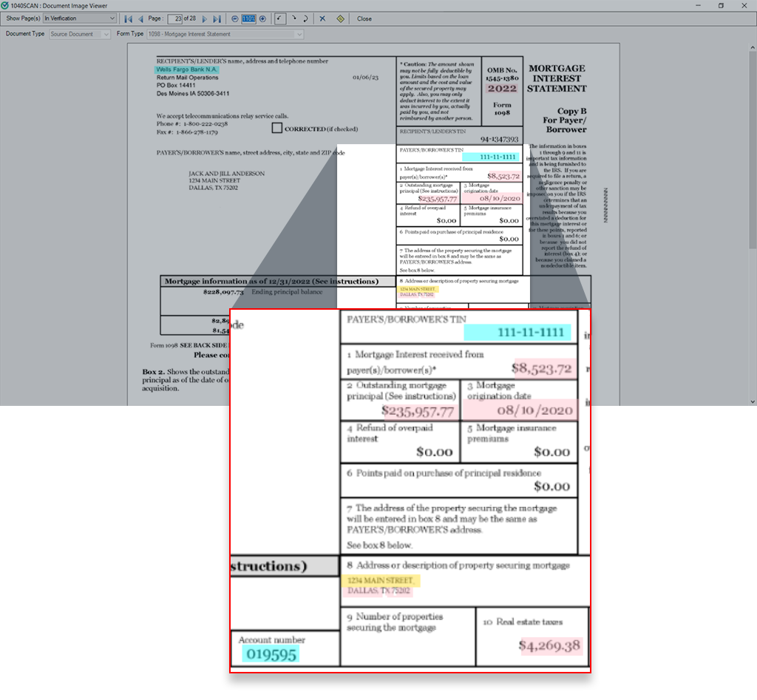Click the scrollbar's down arrow

coord(751,400)
